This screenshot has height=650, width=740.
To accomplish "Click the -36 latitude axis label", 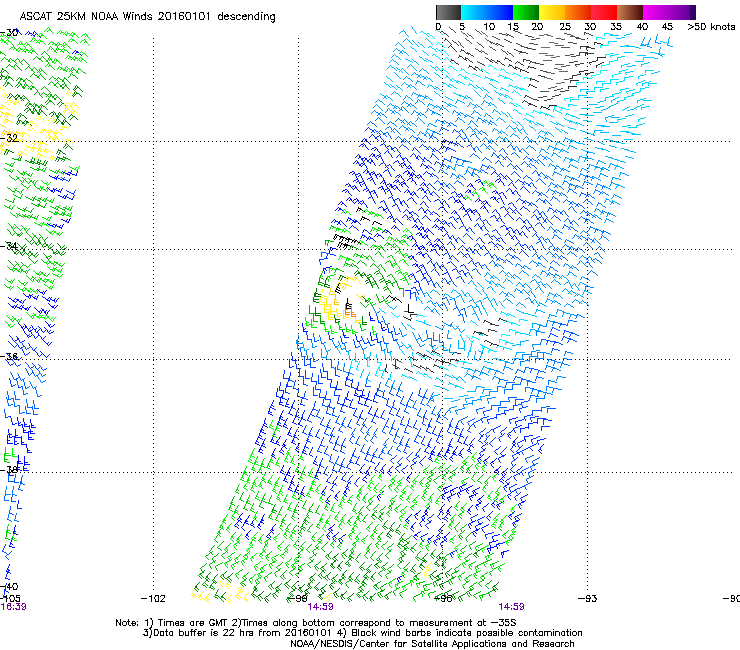I will coord(9,356).
